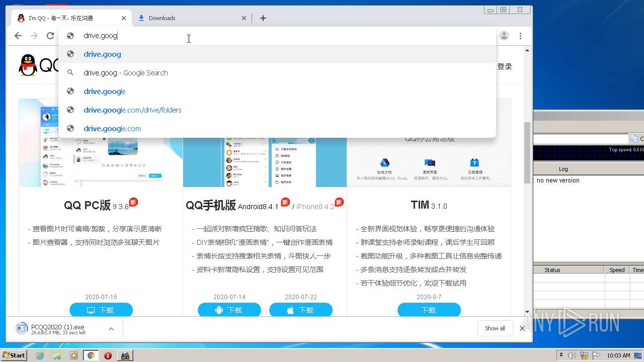Click the TIM 日程管理 calendar icon
The image size is (644, 362).
point(474,163)
